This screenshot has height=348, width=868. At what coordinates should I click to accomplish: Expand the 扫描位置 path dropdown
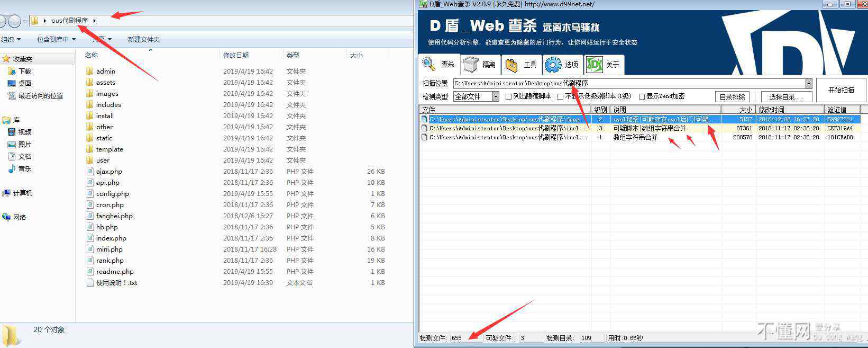click(x=808, y=84)
